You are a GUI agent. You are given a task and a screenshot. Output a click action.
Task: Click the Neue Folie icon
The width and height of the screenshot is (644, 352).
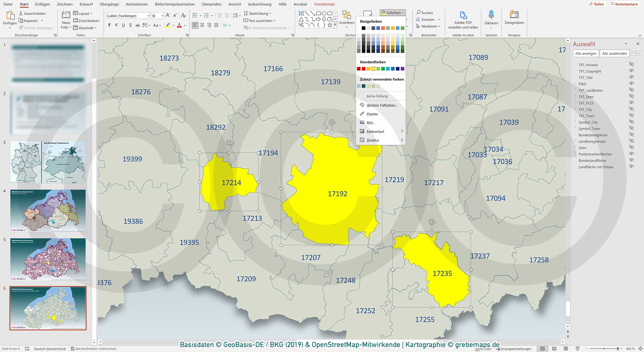point(66,15)
